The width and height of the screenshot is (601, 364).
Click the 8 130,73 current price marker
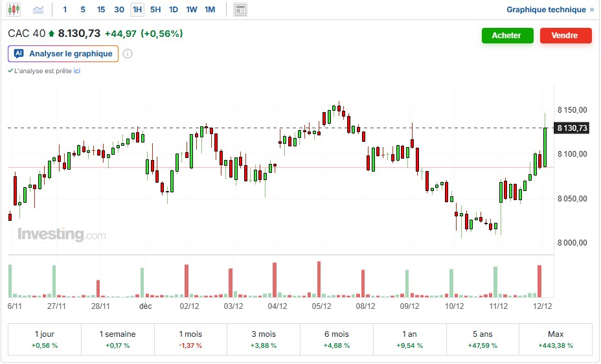572,128
